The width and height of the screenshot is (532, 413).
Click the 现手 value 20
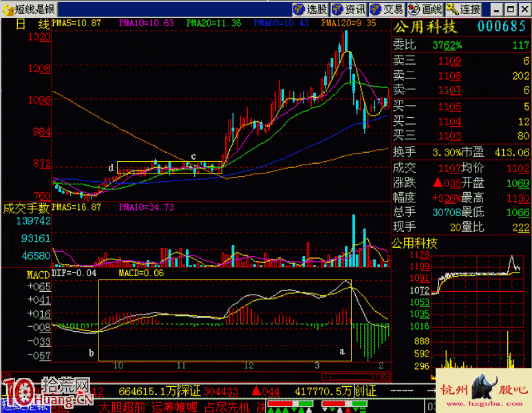[x=456, y=227]
